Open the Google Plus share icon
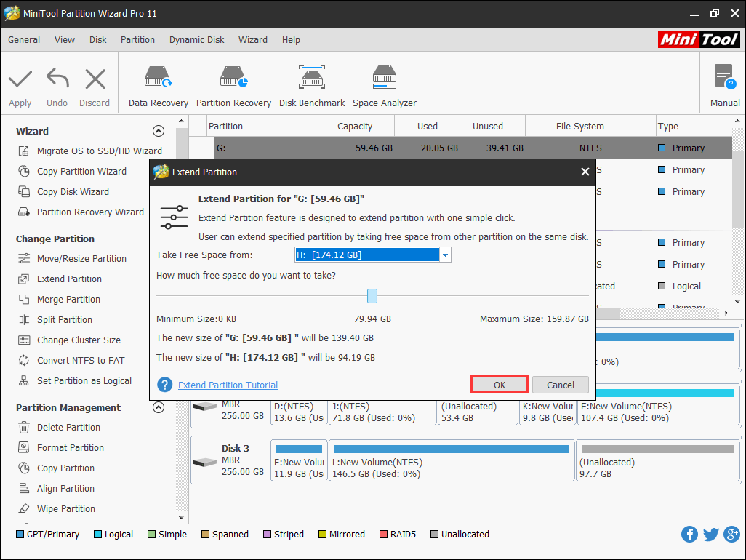The width and height of the screenshot is (746, 560). [x=731, y=535]
